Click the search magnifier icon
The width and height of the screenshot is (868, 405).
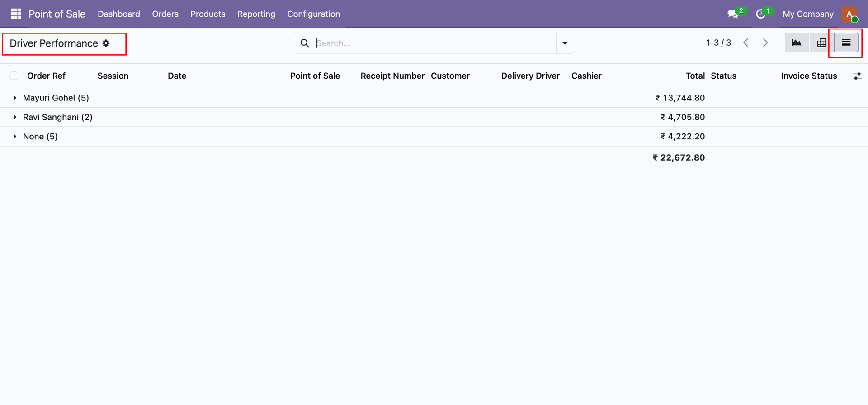305,43
